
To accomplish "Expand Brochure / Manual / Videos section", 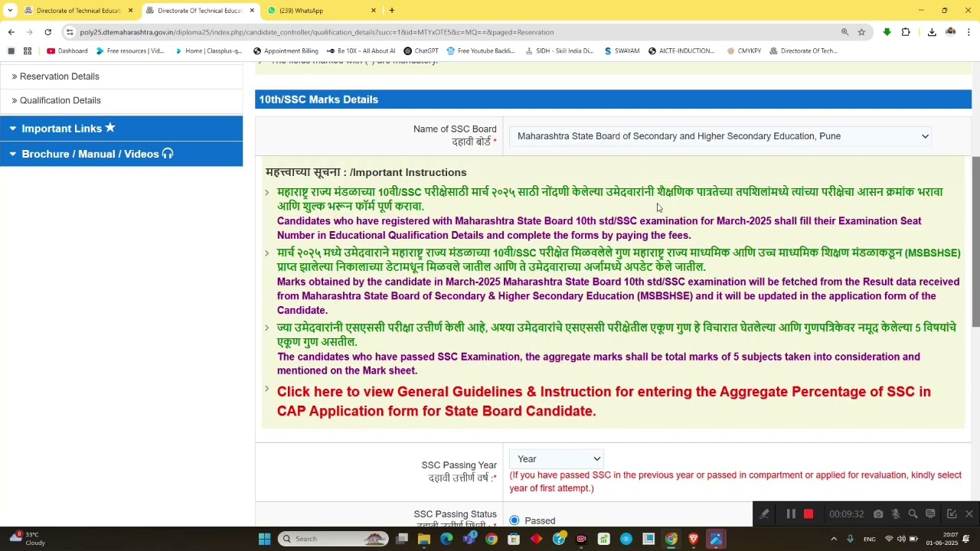I will point(121,154).
